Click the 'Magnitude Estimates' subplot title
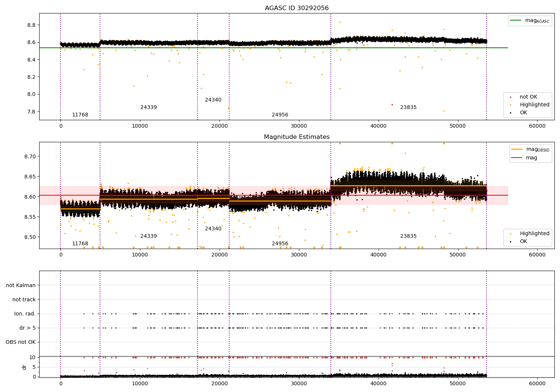 [297, 137]
